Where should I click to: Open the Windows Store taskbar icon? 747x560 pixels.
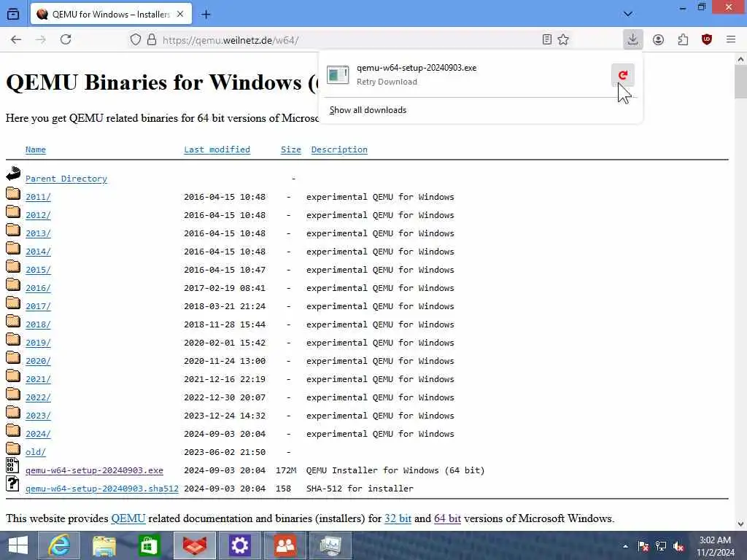click(x=149, y=545)
